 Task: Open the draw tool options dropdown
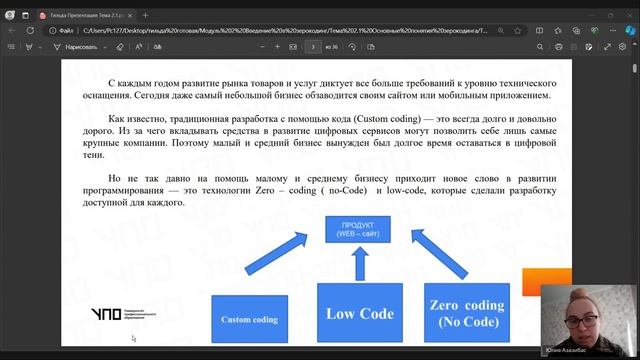click(x=105, y=47)
